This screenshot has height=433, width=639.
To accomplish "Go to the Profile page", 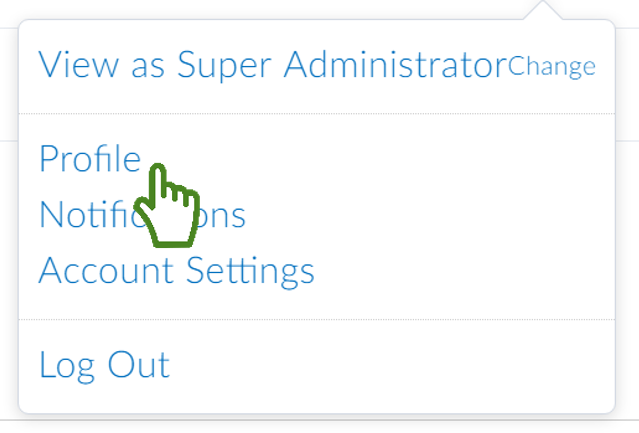I will 89,159.
